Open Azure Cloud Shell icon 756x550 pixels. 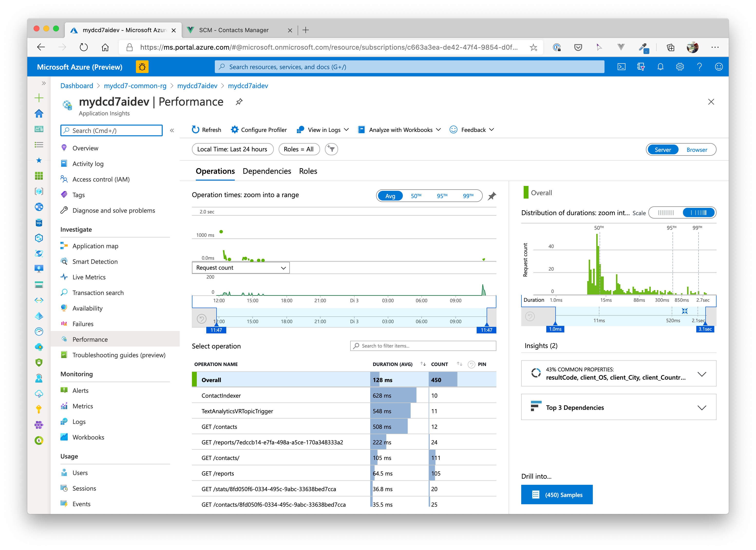click(x=621, y=67)
